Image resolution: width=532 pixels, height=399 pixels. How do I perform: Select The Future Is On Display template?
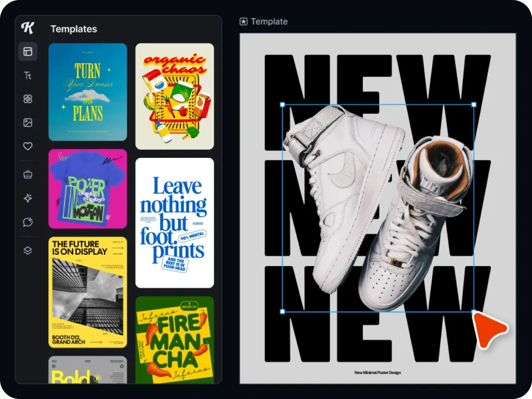click(x=88, y=292)
